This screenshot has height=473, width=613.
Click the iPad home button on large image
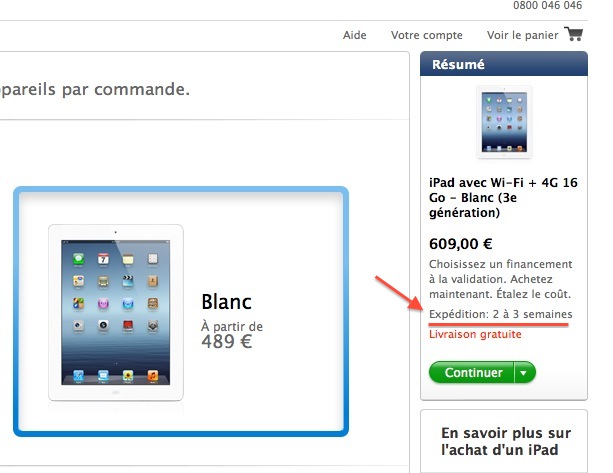click(x=116, y=392)
